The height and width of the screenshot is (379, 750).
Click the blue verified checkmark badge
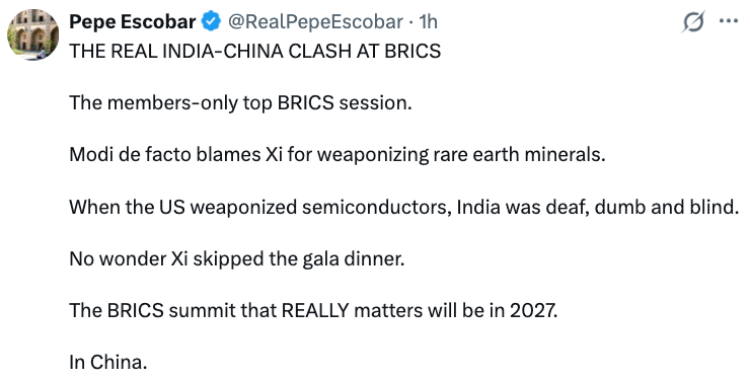pyautogui.click(x=211, y=22)
